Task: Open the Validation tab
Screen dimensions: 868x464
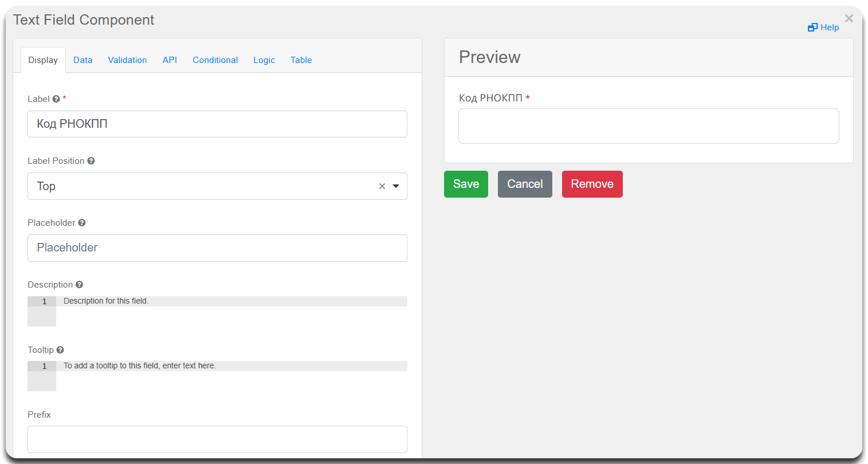Action: 127,60
